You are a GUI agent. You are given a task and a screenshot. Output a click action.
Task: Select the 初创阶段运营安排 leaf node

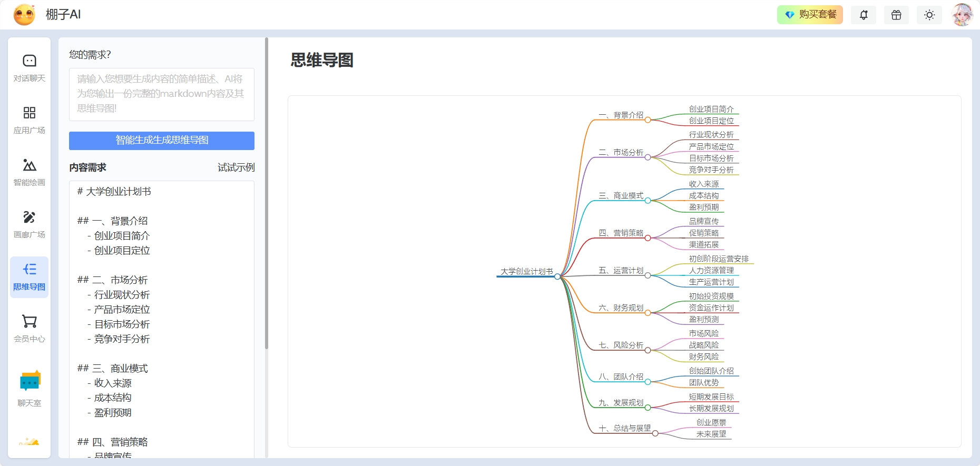click(x=719, y=259)
